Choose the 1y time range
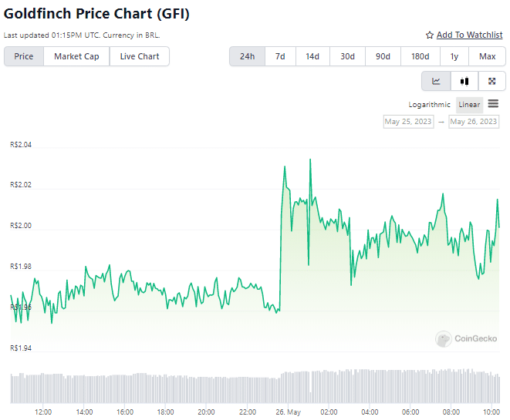The image size is (510, 420). 454,56
